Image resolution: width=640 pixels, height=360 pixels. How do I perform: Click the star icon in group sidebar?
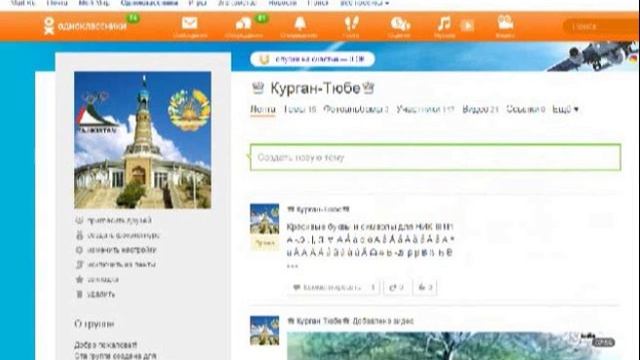79,279
